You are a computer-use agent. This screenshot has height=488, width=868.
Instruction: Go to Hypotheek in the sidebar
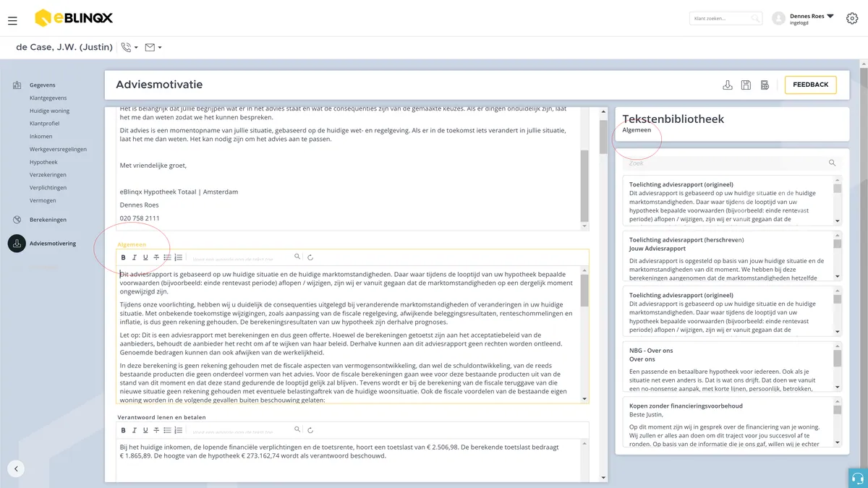pyautogui.click(x=43, y=162)
